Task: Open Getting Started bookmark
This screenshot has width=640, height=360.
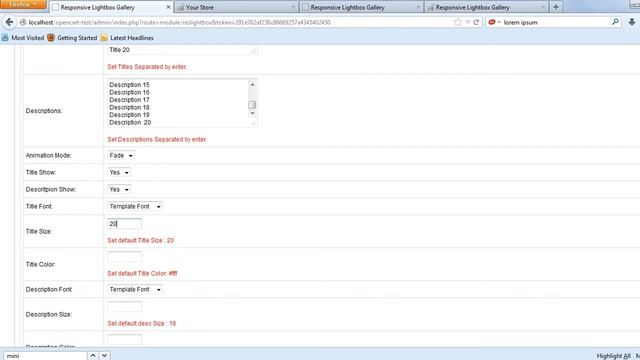Action: click(72, 38)
